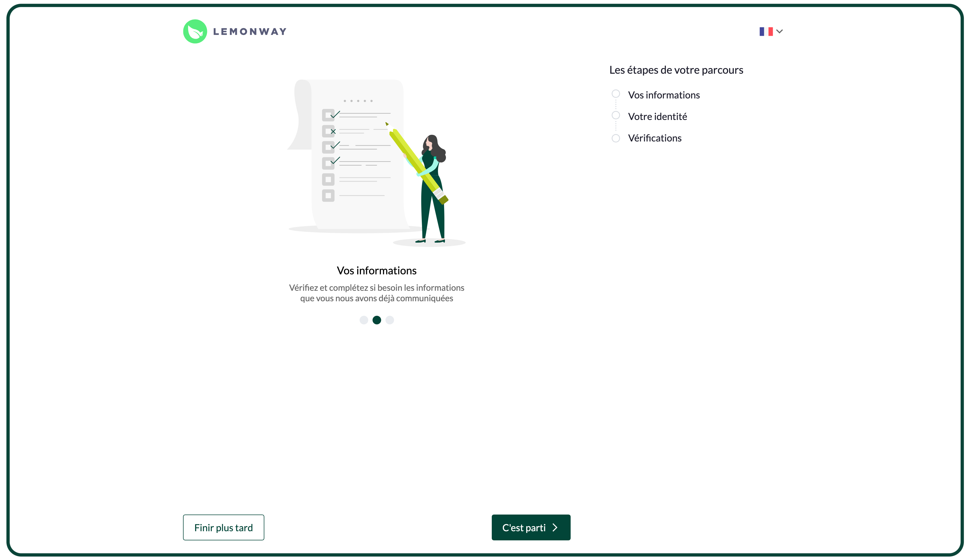969x560 pixels.
Task: Expand the language selector chevron
Action: click(780, 31)
